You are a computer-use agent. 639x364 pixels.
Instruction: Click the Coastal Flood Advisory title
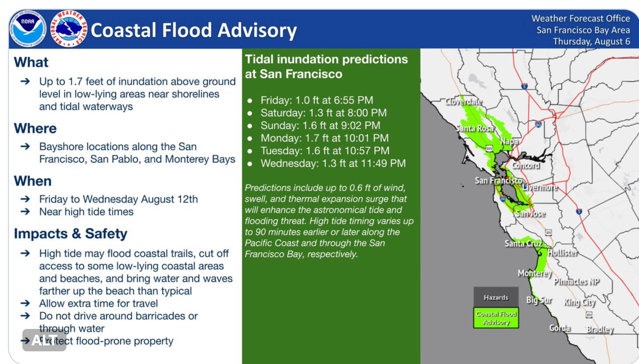pyautogui.click(x=194, y=30)
